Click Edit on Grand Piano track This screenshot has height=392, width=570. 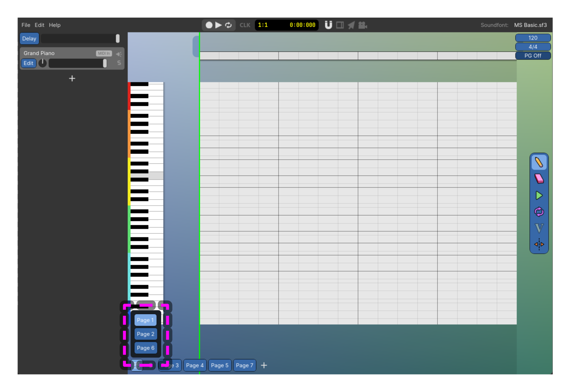[x=28, y=63]
